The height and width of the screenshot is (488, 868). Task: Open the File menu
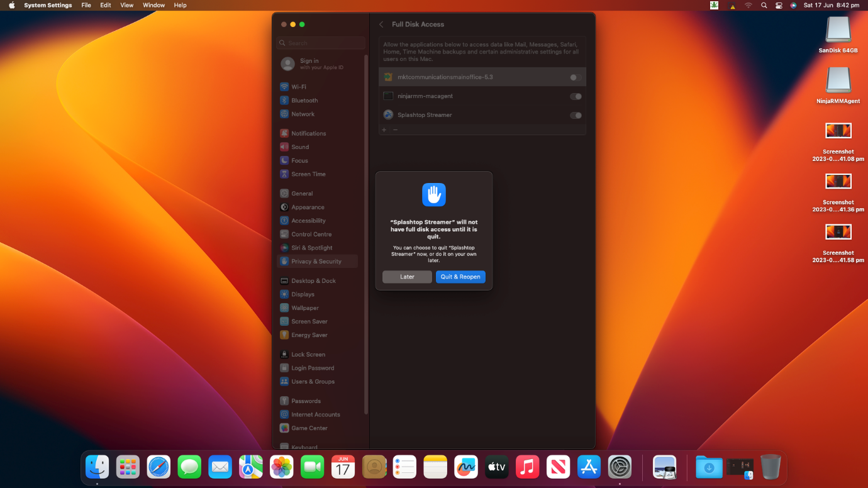pos(86,5)
